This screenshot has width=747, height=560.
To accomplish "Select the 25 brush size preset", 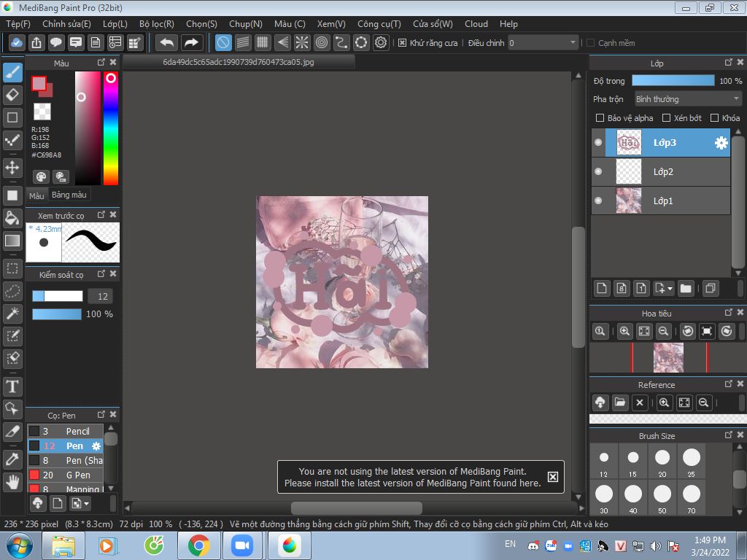I will [692, 462].
